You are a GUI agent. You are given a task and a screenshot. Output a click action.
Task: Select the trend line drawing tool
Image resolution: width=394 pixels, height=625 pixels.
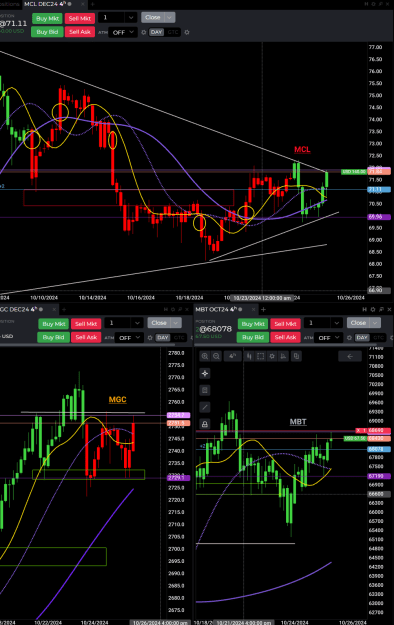205,407
